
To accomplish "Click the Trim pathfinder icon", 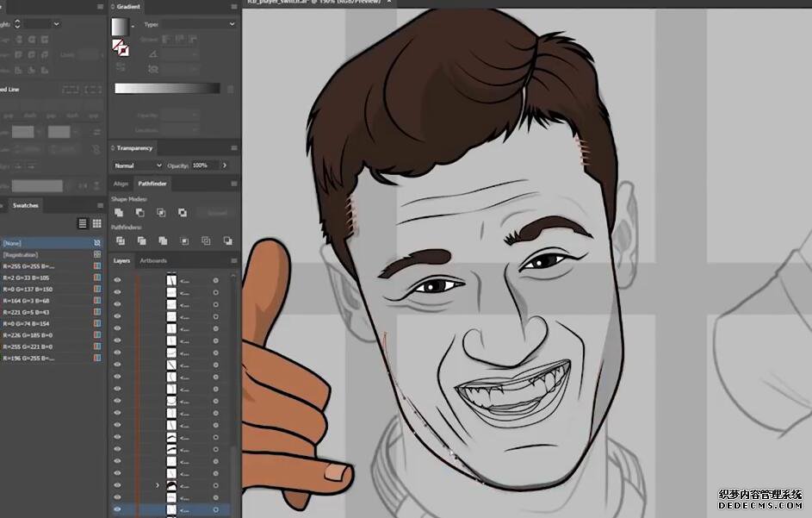I will click(x=141, y=240).
